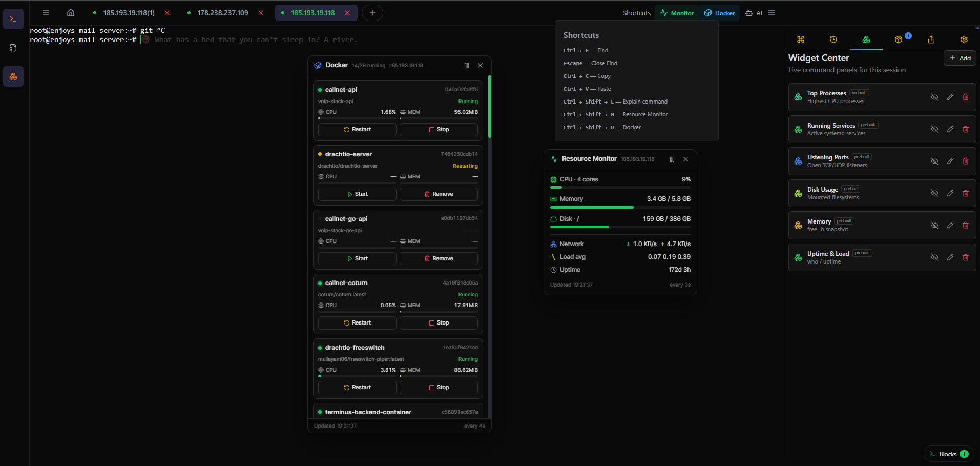Toggle visibility of Memory widget
This screenshot has height=466, width=980.
click(935, 225)
